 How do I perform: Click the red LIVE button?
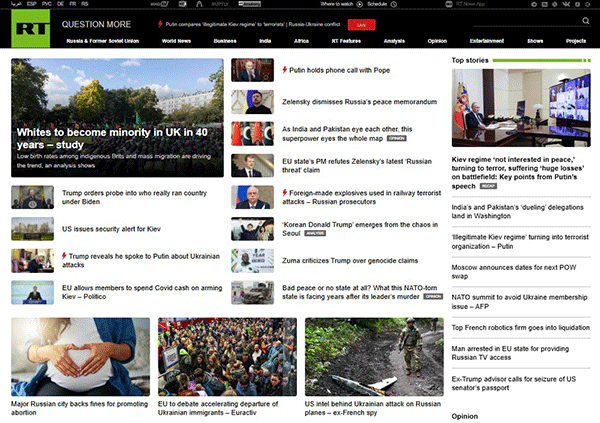point(362,25)
